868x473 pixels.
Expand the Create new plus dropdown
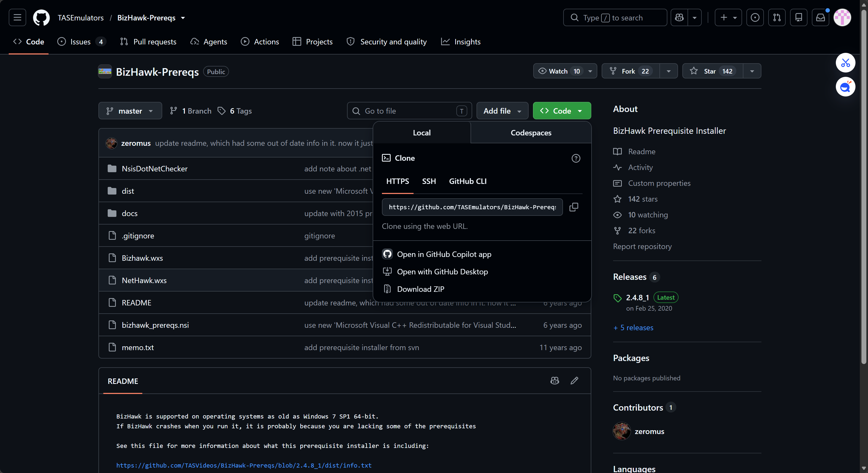point(728,17)
